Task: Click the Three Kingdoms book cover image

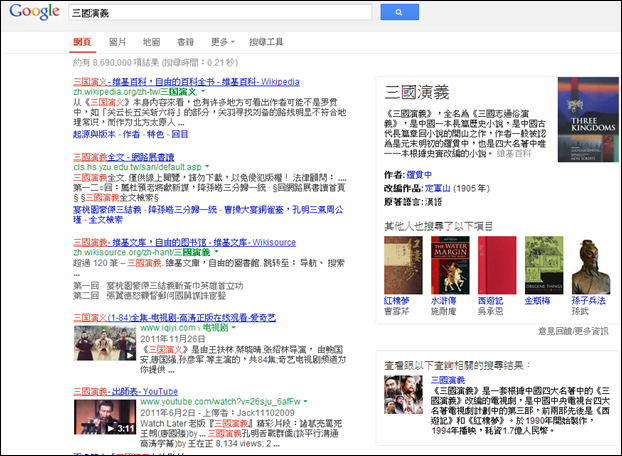Action: pyautogui.click(x=588, y=119)
